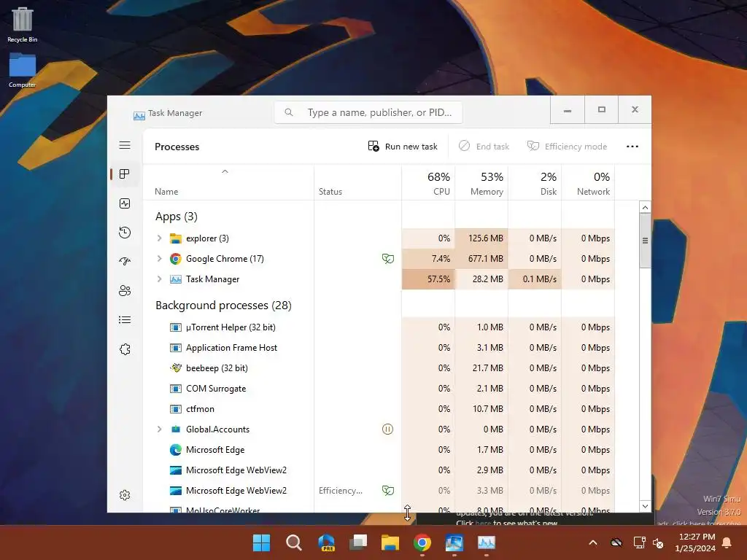747x560 pixels.
Task: Click the Efficiency mode button
Action: [x=567, y=146]
